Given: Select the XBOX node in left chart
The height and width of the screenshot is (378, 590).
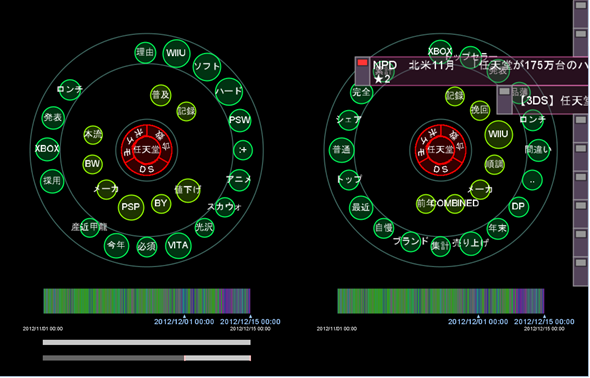Looking at the screenshot, I should click(47, 149).
